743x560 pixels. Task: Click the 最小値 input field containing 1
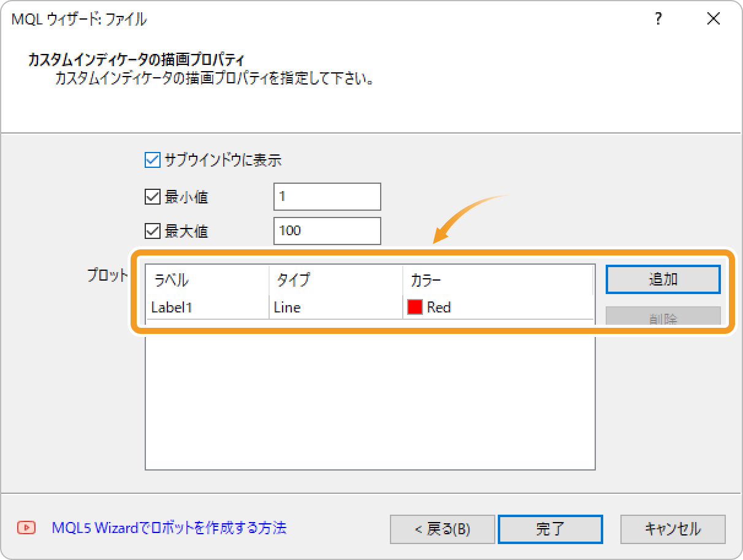coord(327,197)
